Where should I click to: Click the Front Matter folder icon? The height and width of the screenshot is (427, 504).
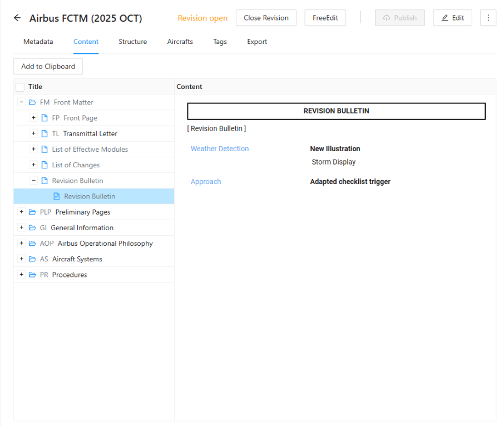click(32, 102)
